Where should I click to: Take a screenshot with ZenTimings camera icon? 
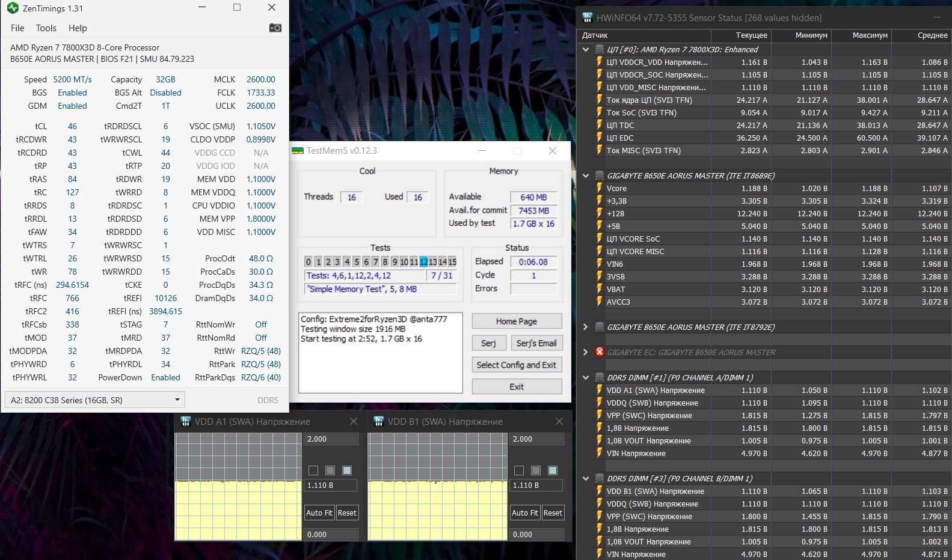pyautogui.click(x=275, y=28)
